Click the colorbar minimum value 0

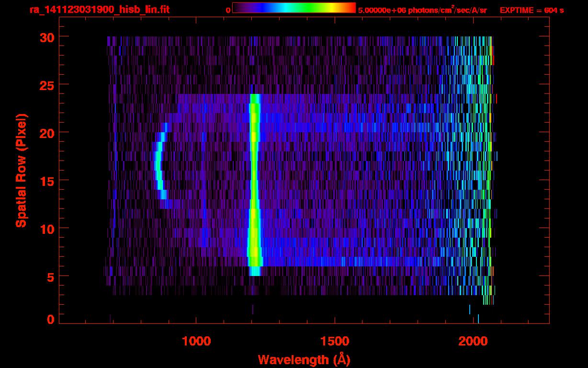[228, 10]
